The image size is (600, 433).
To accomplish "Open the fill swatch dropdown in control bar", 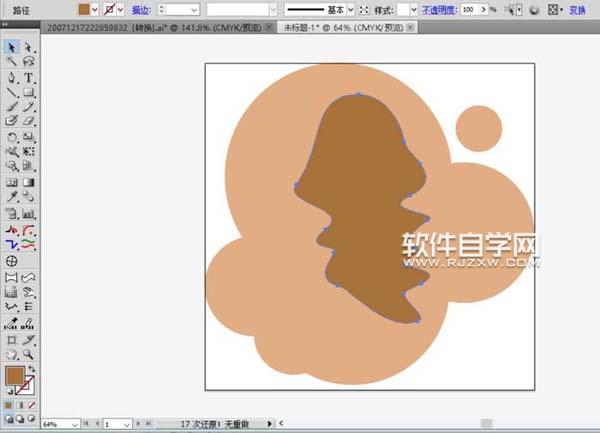I will tap(95, 10).
